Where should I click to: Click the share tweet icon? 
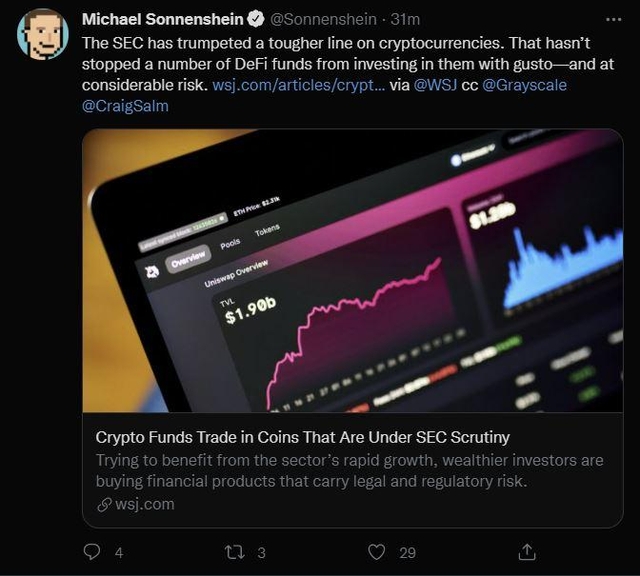coord(526,551)
